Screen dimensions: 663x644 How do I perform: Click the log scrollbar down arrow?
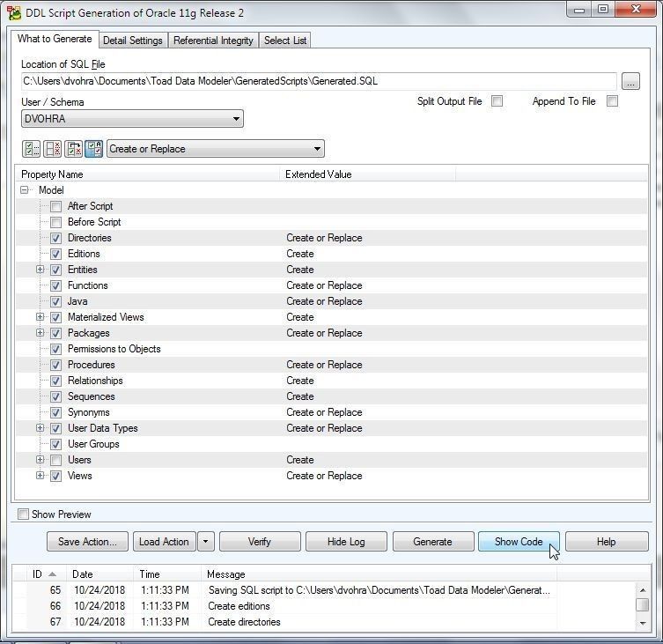tap(642, 623)
